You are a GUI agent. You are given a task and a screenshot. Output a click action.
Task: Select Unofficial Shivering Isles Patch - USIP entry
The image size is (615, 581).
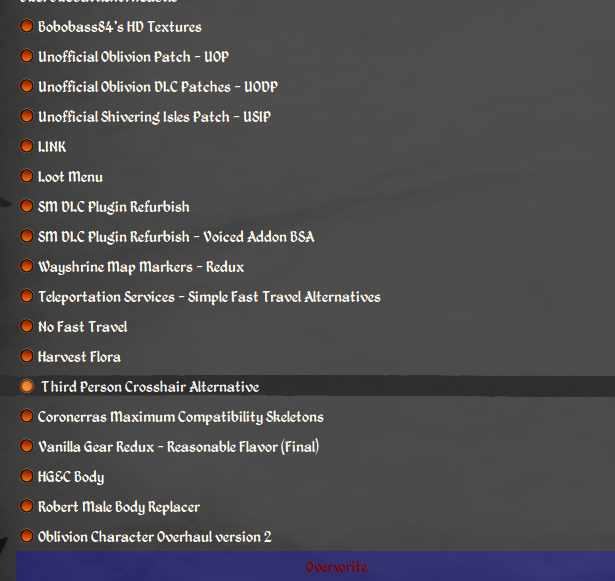154,117
